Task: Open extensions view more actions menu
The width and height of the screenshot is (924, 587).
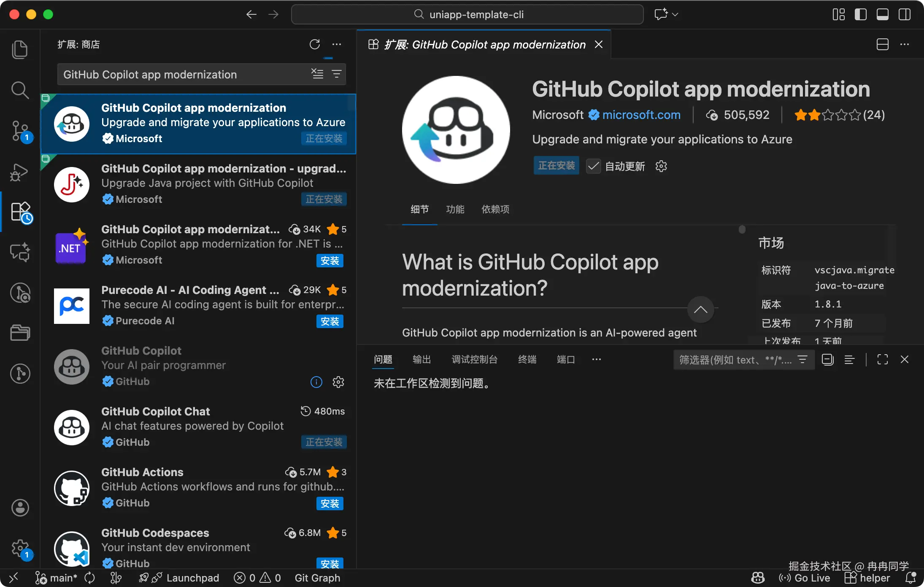Action: coord(337,44)
